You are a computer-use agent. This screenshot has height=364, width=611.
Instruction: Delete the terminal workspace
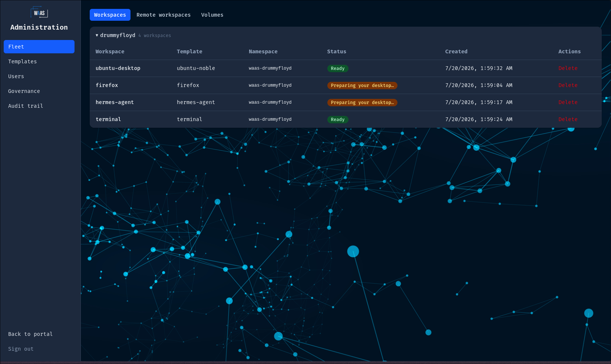pos(568,119)
